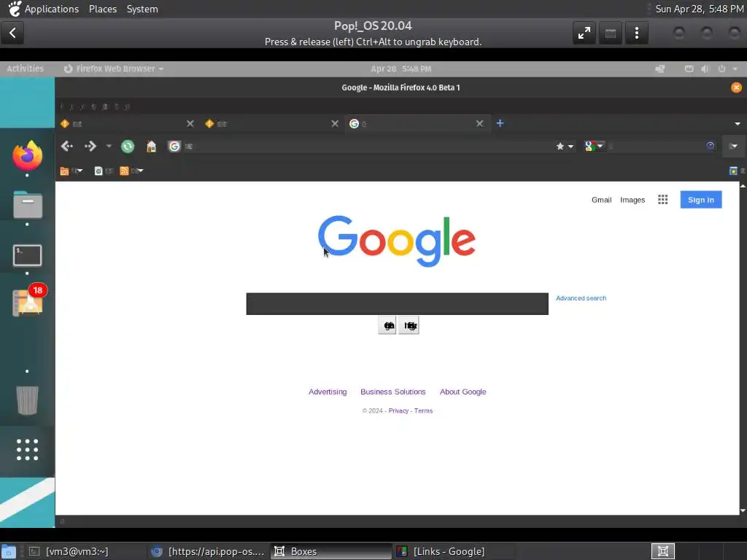Open Gmail link on Google page
Viewport: 747px width, 560px height.
[601, 200]
